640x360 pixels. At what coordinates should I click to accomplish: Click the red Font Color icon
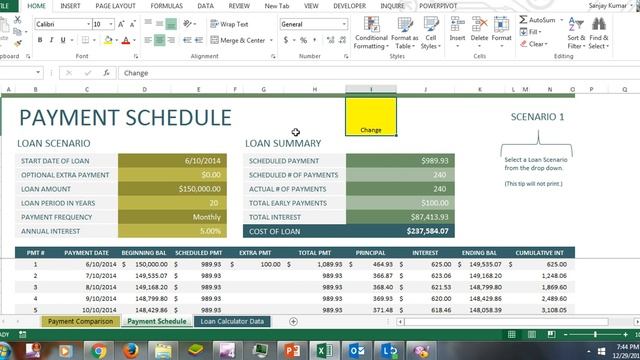coord(126,40)
